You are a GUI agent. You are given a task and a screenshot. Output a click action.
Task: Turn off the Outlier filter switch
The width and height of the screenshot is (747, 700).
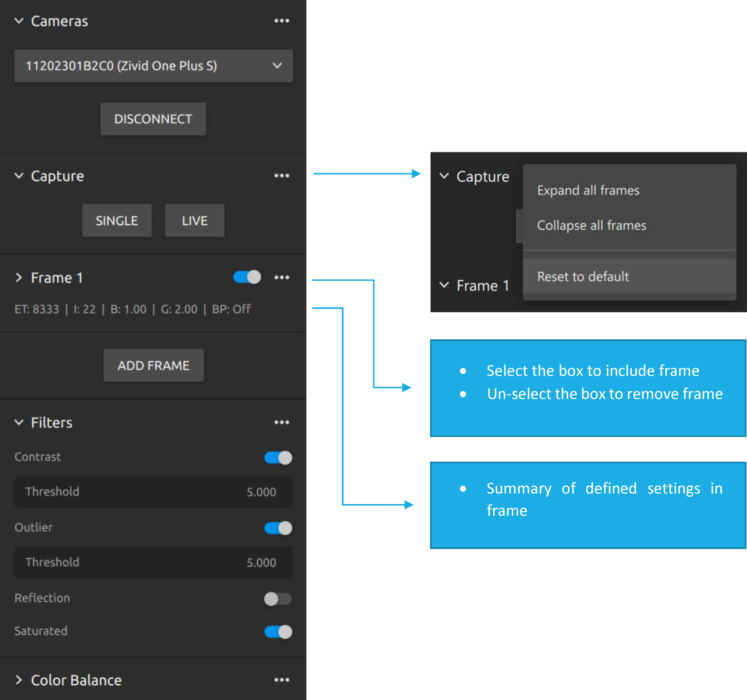278,528
